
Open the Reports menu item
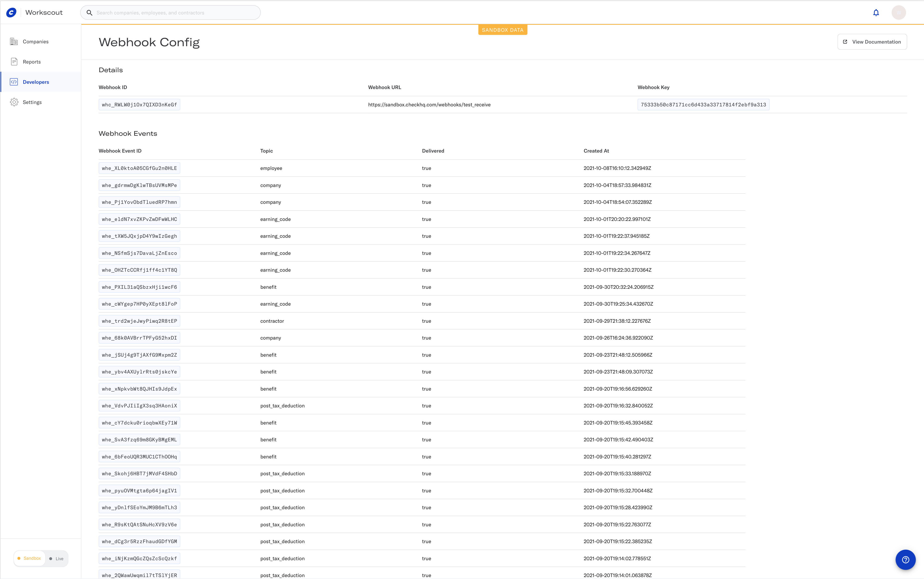[x=32, y=62]
